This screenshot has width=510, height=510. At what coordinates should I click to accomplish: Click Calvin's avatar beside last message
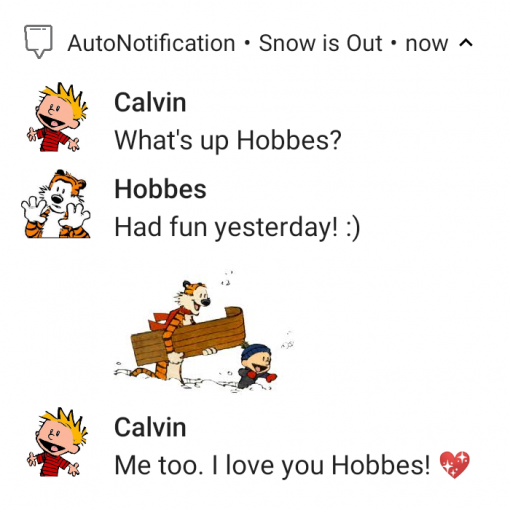pyautogui.click(x=56, y=442)
